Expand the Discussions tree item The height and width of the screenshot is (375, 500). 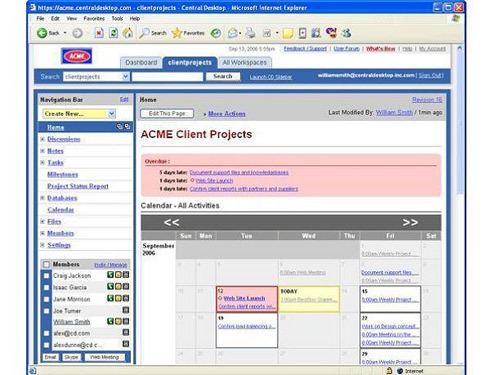coord(42,139)
